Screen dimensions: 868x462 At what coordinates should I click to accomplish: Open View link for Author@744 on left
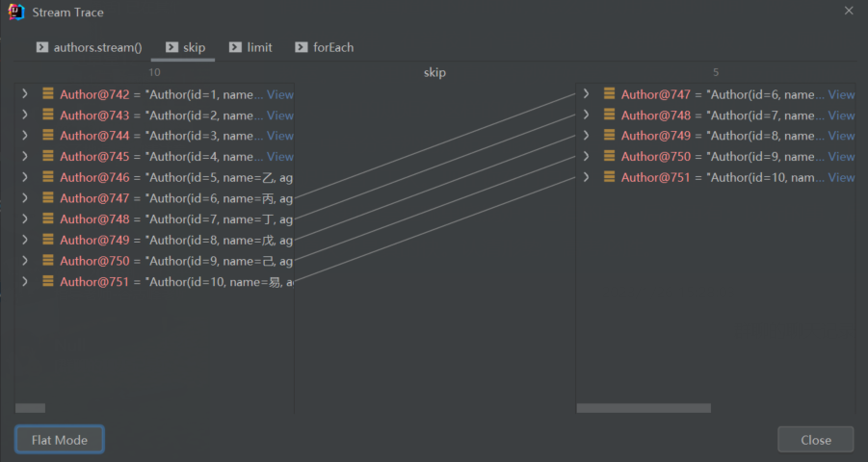click(x=280, y=136)
